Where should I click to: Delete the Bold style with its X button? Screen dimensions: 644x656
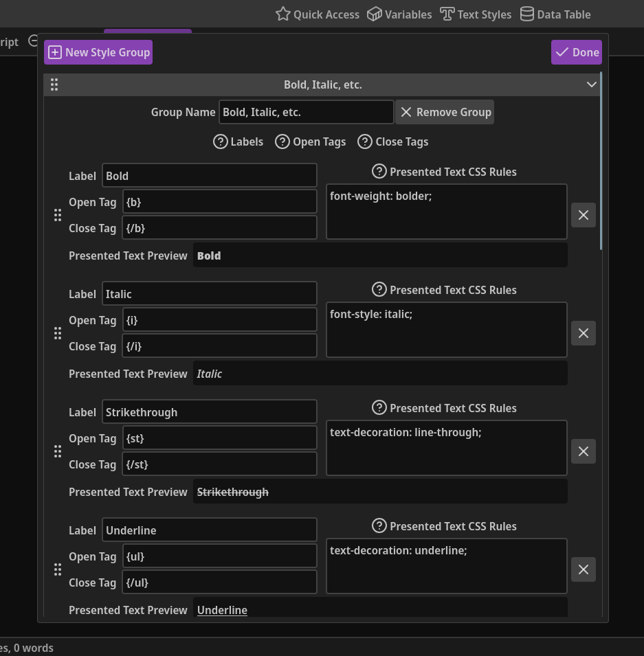click(583, 215)
